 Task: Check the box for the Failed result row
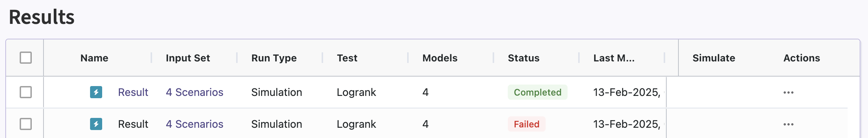pyautogui.click(x=26, y=124)
